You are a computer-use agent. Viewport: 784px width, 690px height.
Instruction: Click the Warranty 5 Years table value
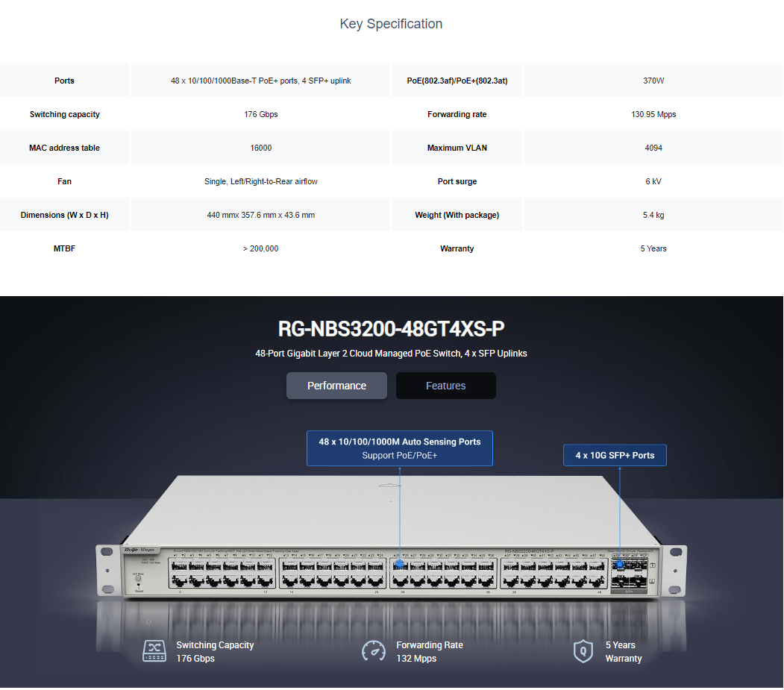click(653, 248)
